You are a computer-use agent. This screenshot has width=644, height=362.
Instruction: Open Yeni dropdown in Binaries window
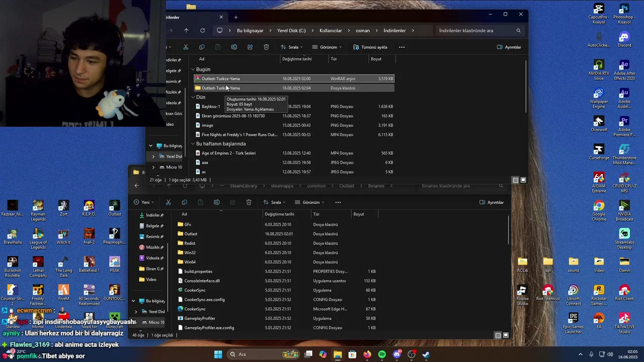click(144, 202)
